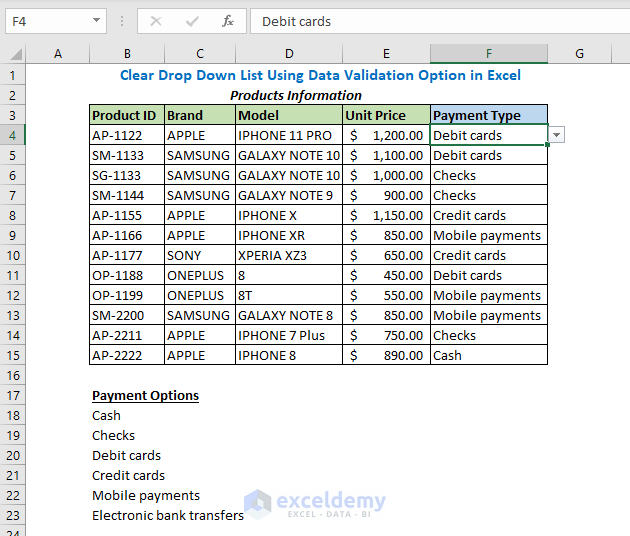This screenshot has width=630, height=536.
Task: Click the formula bar containing Debit cards
Action: tap(440, 21)
